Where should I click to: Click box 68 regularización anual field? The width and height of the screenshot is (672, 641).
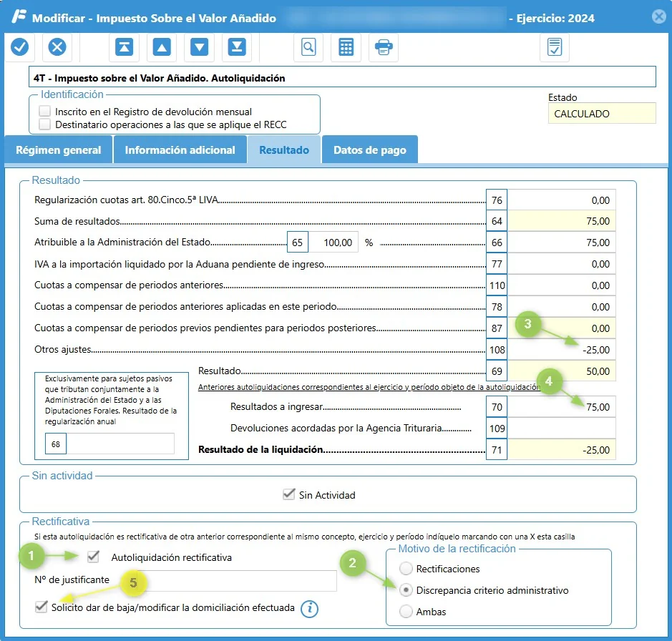tap(120, 444)
